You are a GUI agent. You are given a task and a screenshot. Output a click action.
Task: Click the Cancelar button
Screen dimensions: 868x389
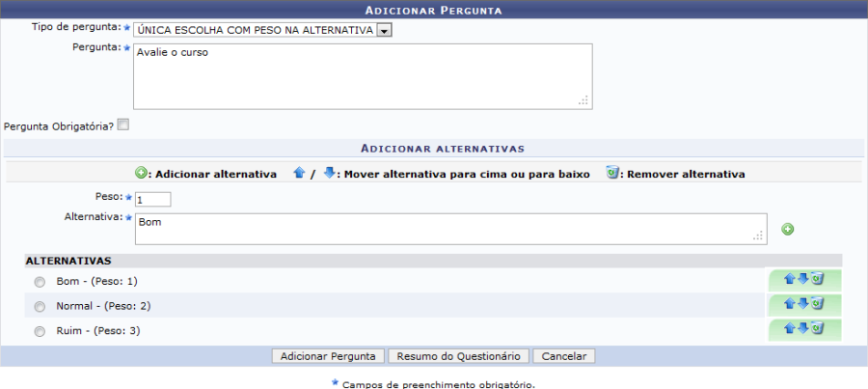[563, 356]
